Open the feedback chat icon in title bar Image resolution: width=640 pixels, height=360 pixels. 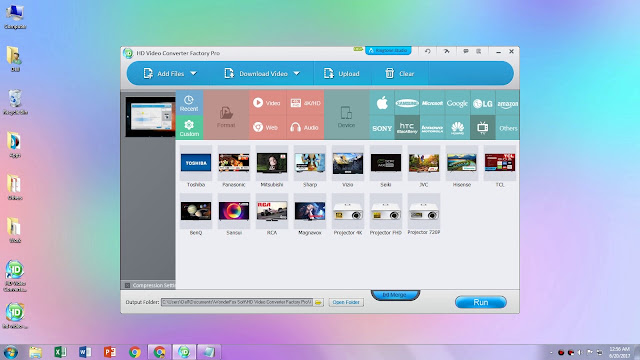pos(466,51)
